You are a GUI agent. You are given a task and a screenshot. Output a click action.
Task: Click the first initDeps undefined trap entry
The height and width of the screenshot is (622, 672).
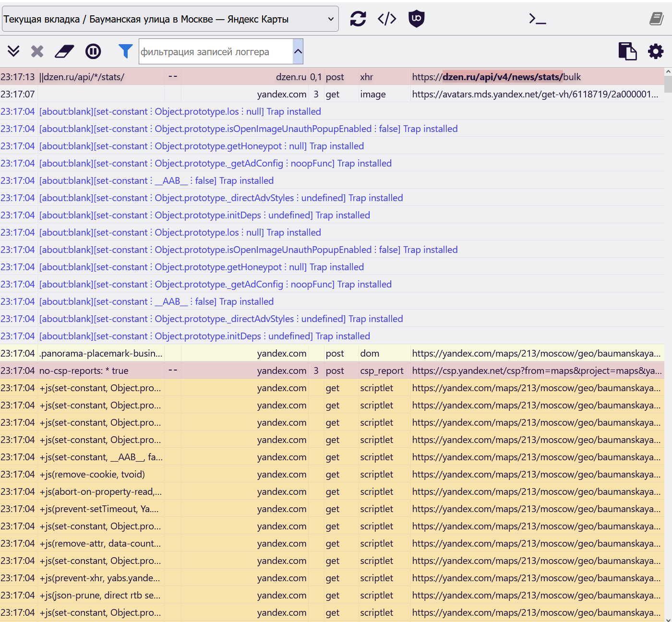pos(204,215)
